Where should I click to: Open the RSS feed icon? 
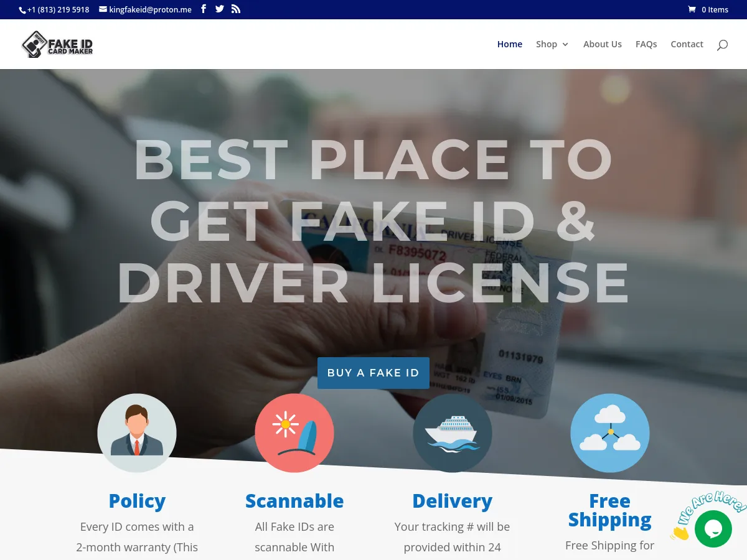[x=235, y=9]
